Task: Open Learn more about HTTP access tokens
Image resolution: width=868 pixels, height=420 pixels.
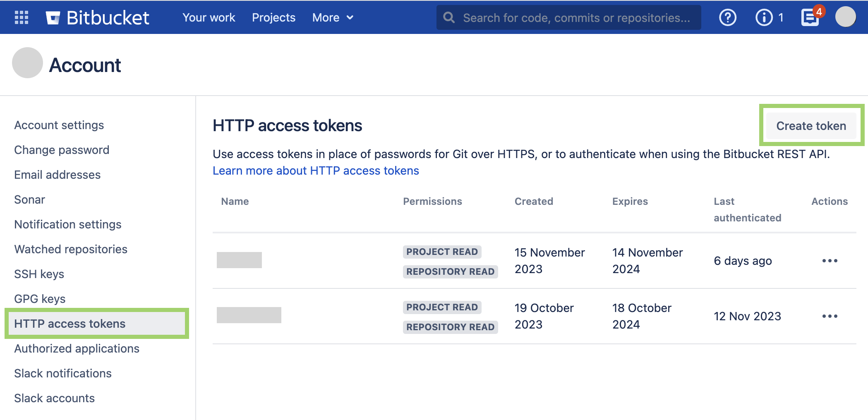Action: [316, 170]
